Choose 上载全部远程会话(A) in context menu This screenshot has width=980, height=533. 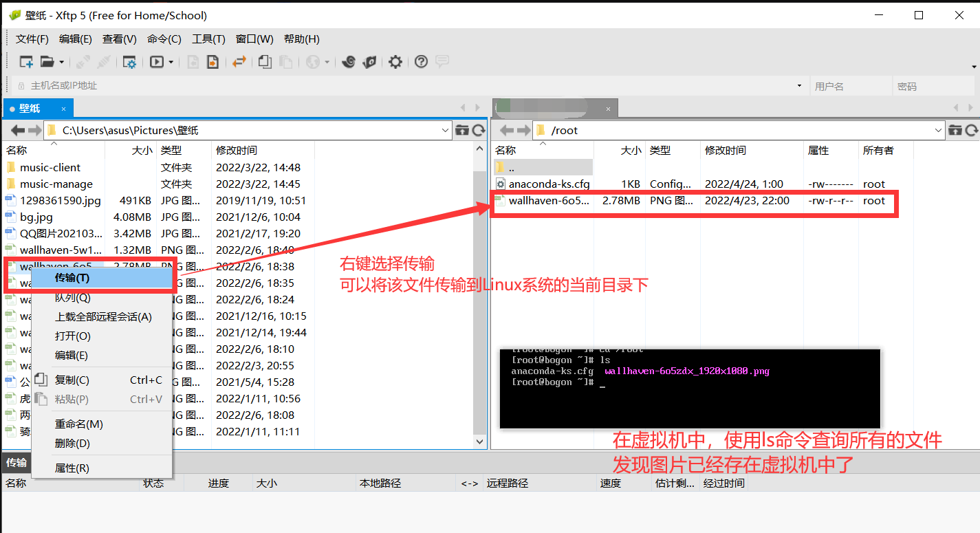point(102,317)
